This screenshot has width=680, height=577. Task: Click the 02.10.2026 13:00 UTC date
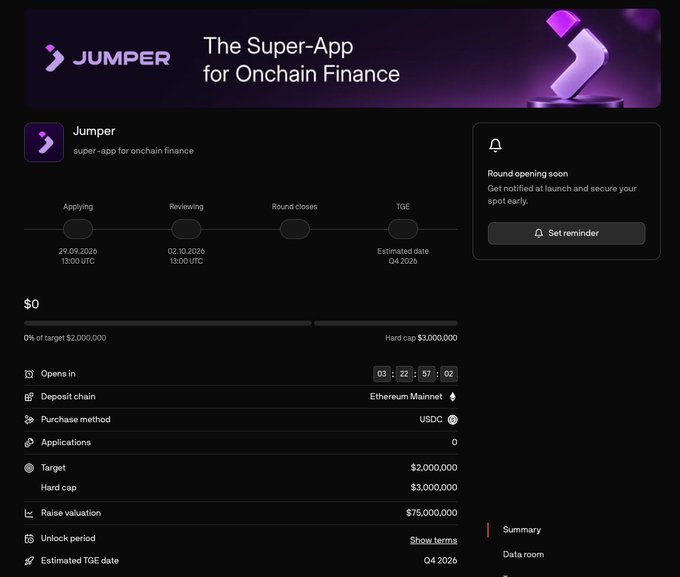[x=186, y=256]
